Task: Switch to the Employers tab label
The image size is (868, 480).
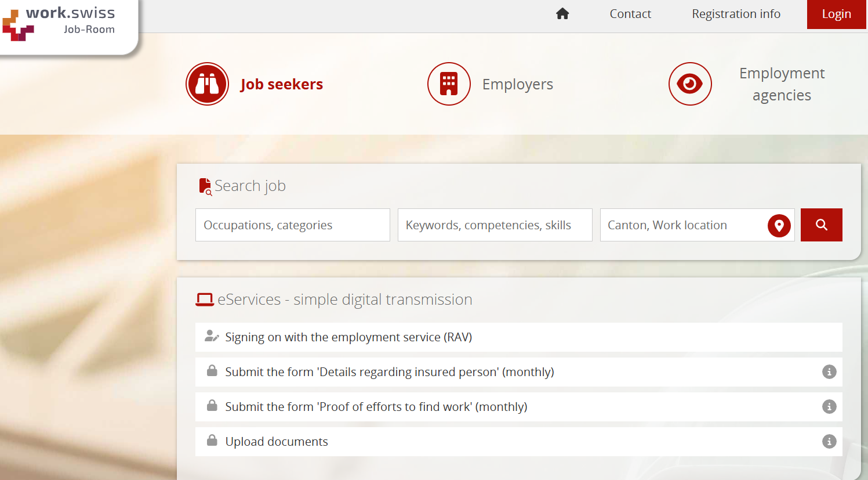Action: (x=517, y=85)
